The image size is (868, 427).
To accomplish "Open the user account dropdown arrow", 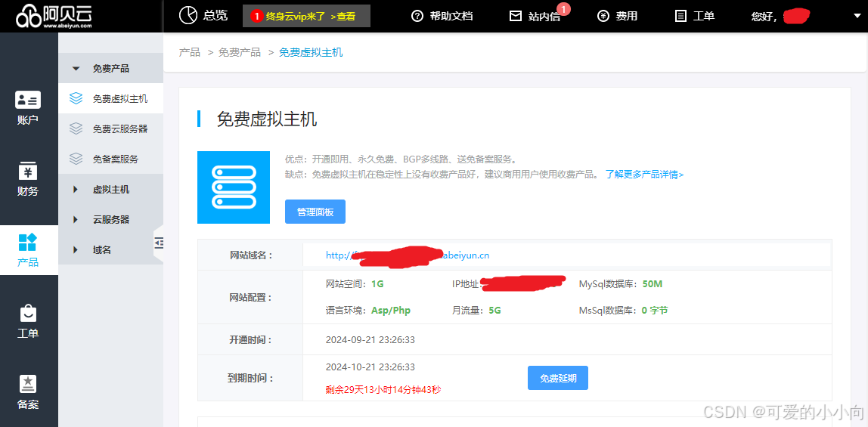I will pos(857,16).
